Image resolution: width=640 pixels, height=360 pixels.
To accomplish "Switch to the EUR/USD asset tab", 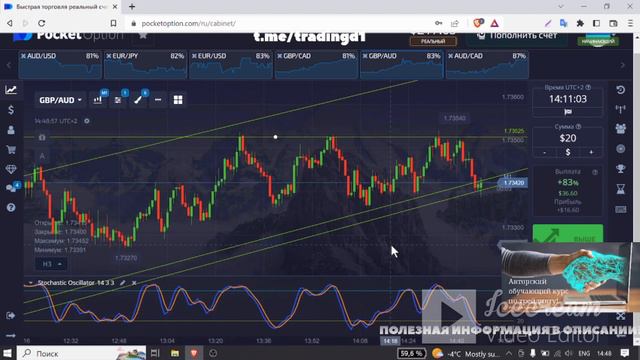I will point(231,64).
